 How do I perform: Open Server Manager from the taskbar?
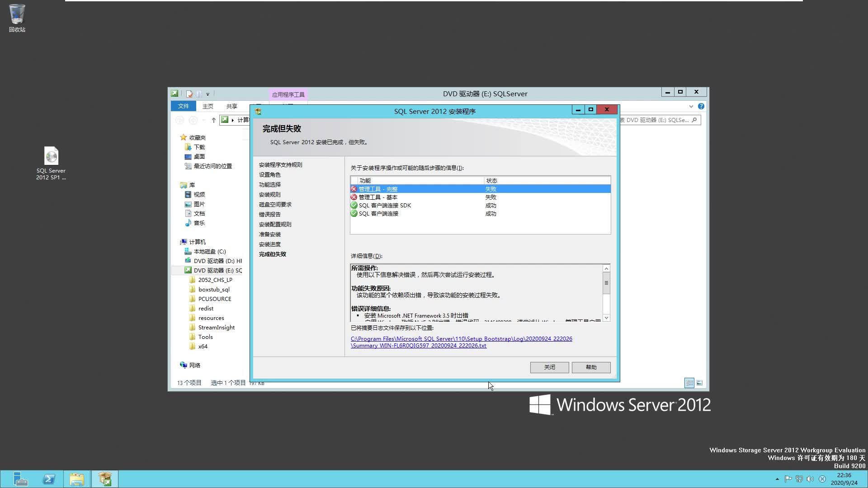(x=20, y=479)
